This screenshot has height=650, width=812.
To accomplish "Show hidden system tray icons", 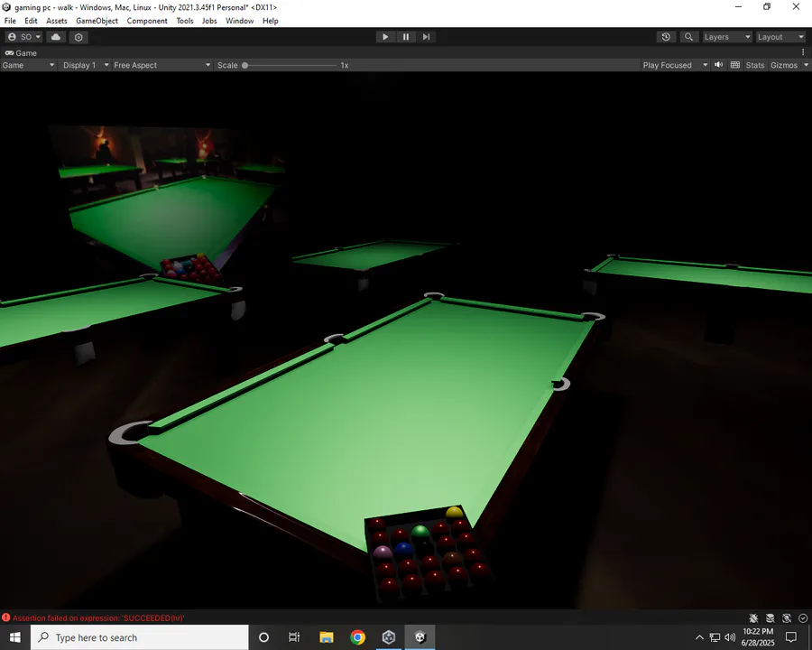I will (x=699, y=637).
